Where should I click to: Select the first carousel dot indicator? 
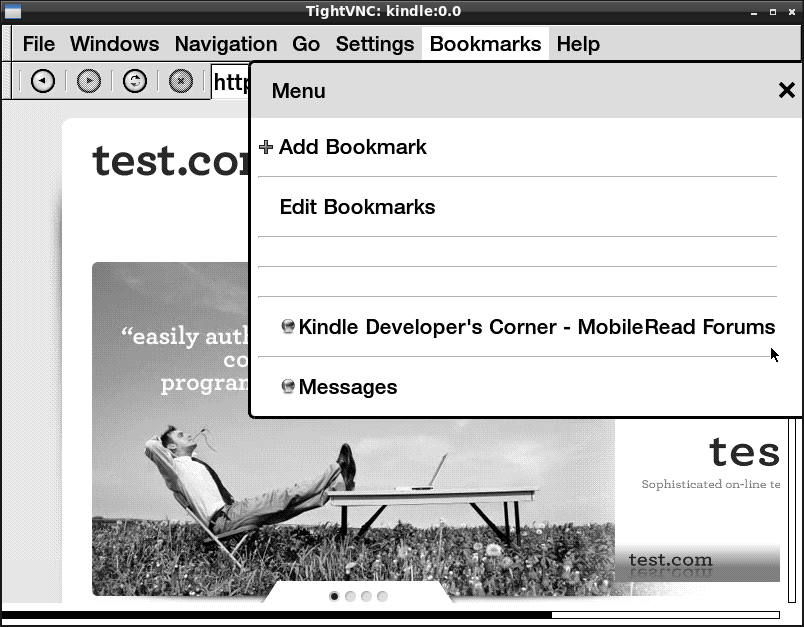[x=334, y=596]
